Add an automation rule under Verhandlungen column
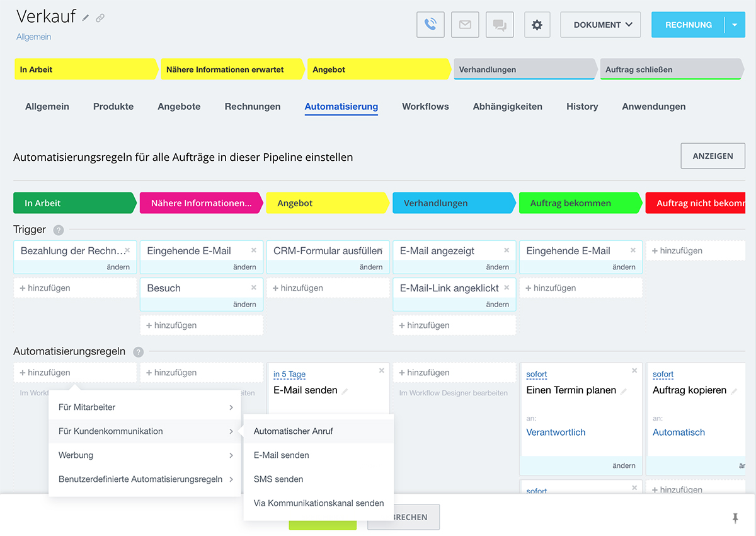 (454, 373)
